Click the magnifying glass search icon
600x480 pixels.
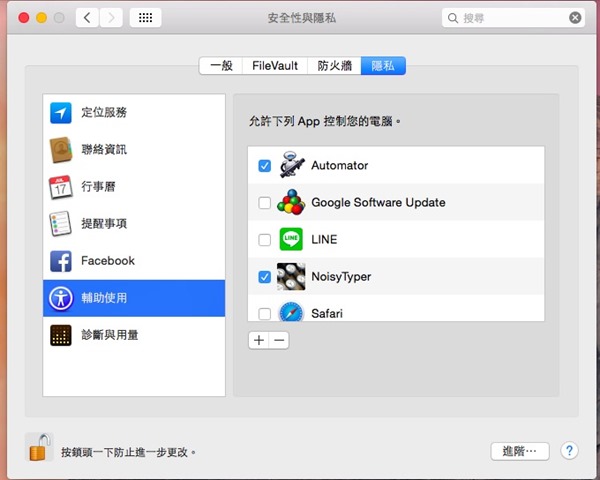pyautogui.click(x=453, y=18)
